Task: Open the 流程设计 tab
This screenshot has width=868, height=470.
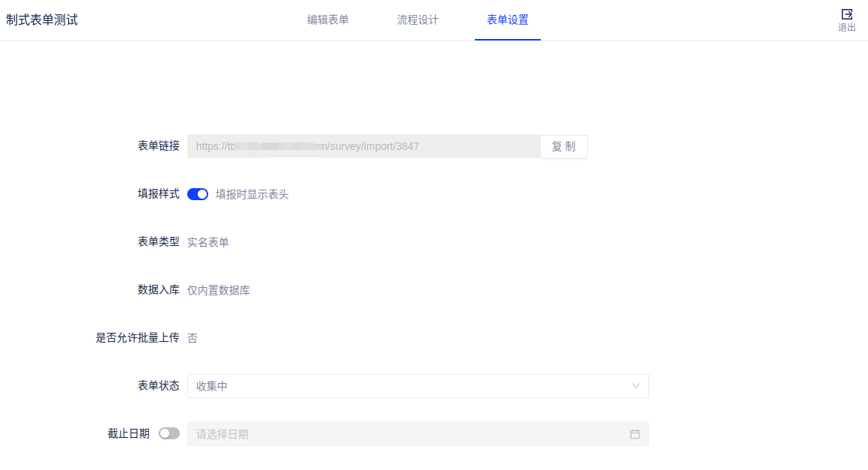Action: coord(418,20)
